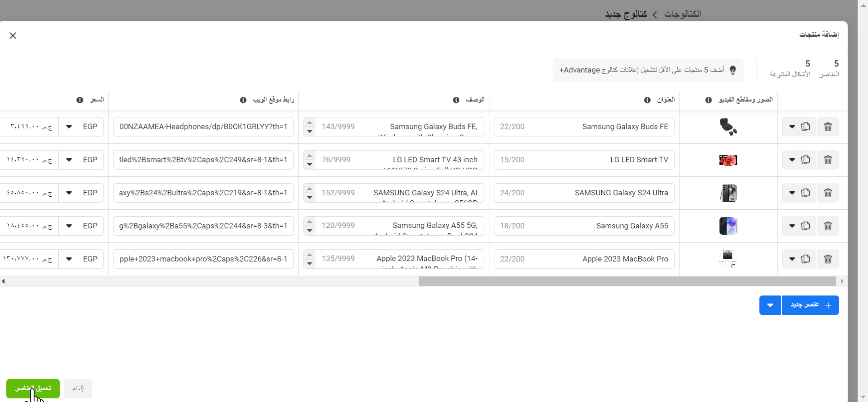The width and height of the screenshot is (868, 402).
Task: Delete the LG LED Smart TV row
Action: point(828,160)
